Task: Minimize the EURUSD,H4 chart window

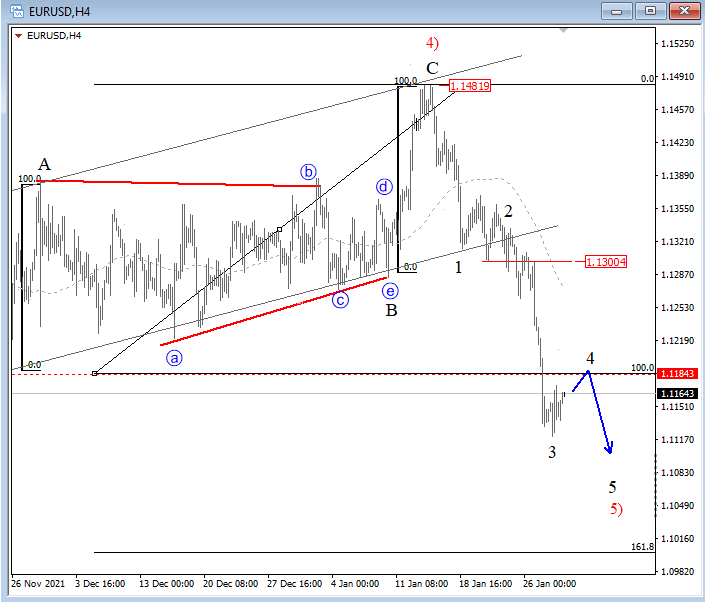Action: [x=616, y=11]
